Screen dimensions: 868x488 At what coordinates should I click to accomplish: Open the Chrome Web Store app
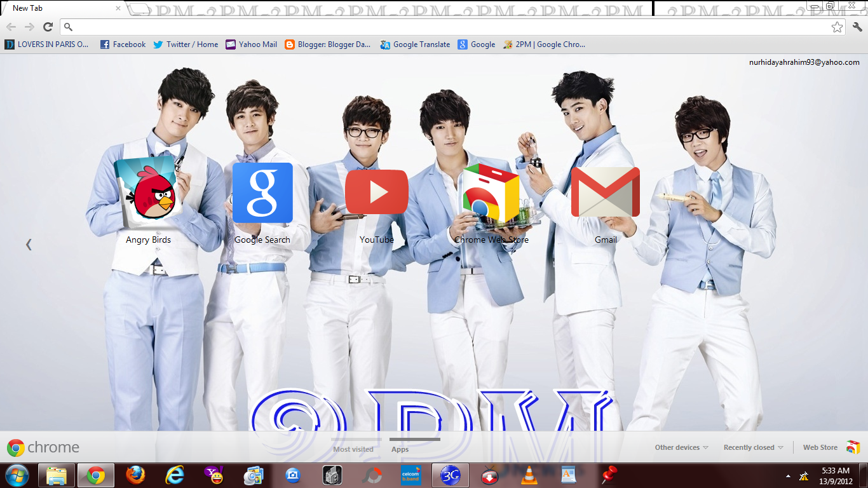491,193
